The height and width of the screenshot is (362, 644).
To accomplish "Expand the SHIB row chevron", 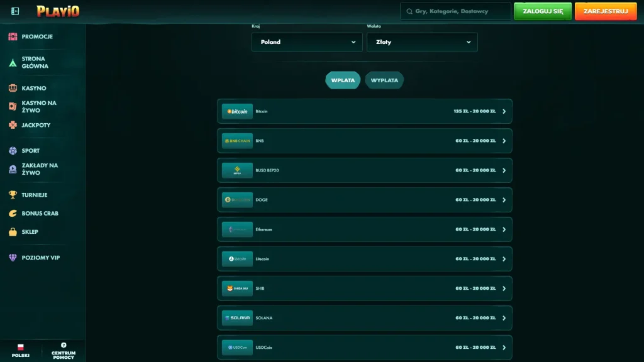I will tap(504, 288).
